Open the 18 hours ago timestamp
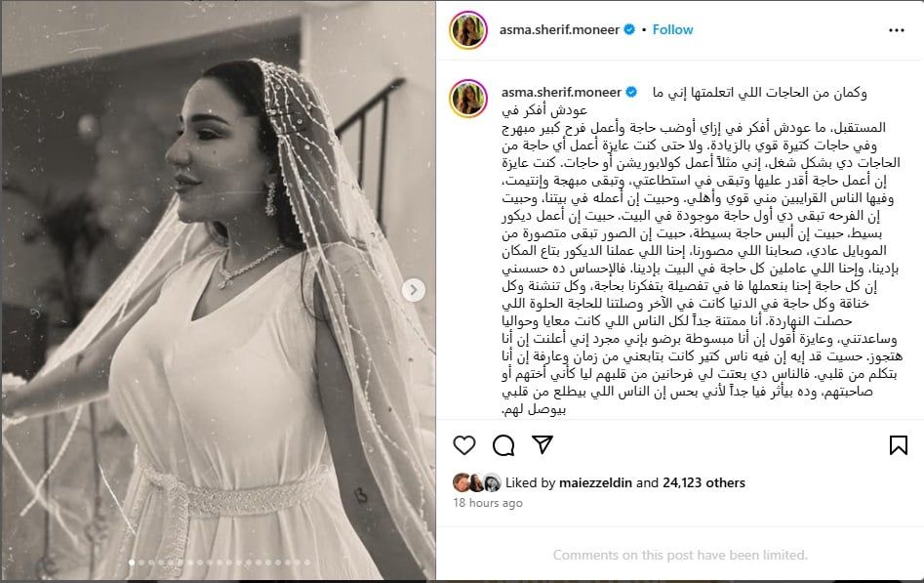The width and height of the screenshot is (924, 583). click(x=487, y=503)
